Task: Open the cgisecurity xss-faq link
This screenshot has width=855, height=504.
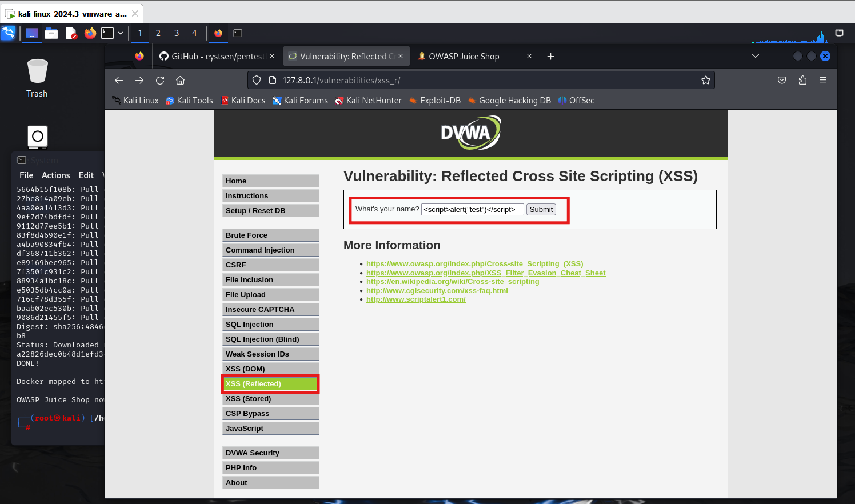Action: pyautogui.click(x=437, y=291)
